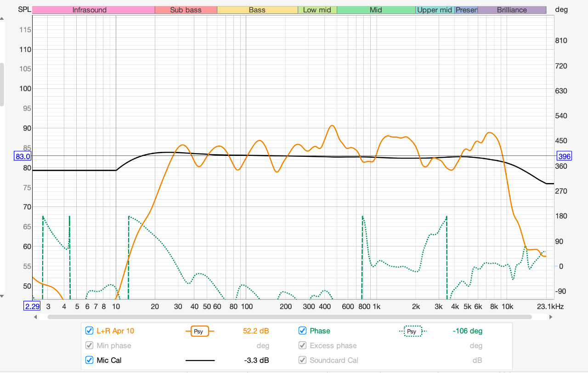Uncheck the L+R Apr 10 trace checkbox

tap(89, 331)
